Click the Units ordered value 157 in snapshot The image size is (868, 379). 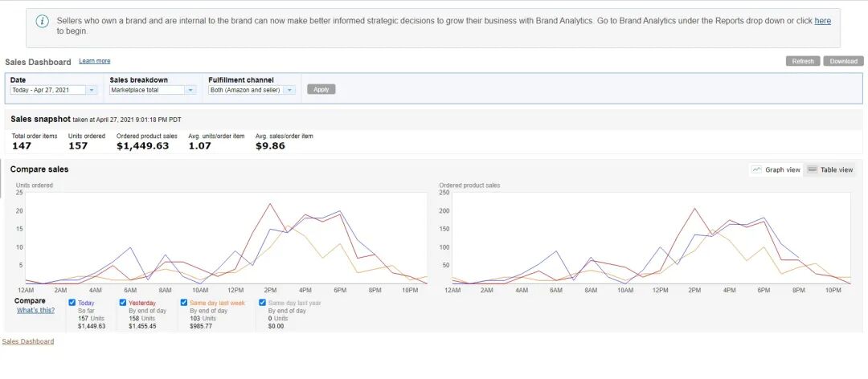(x=78, y=146)
